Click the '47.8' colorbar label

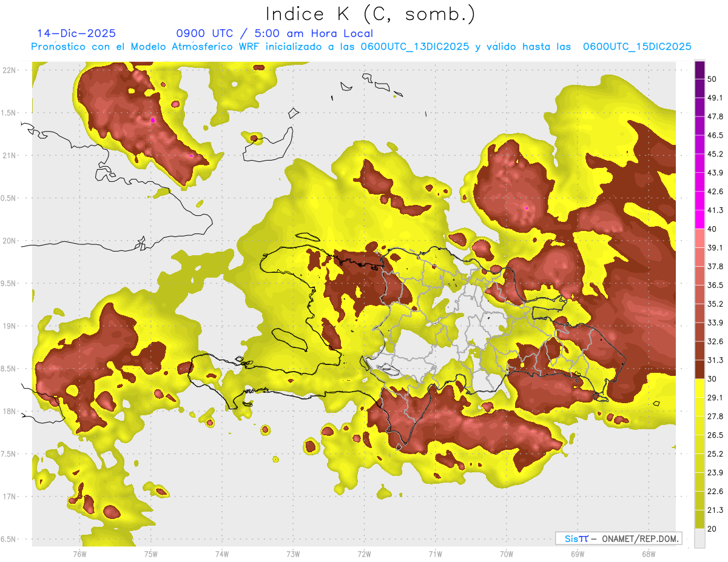pyautogui.click(x=715, y=116)
